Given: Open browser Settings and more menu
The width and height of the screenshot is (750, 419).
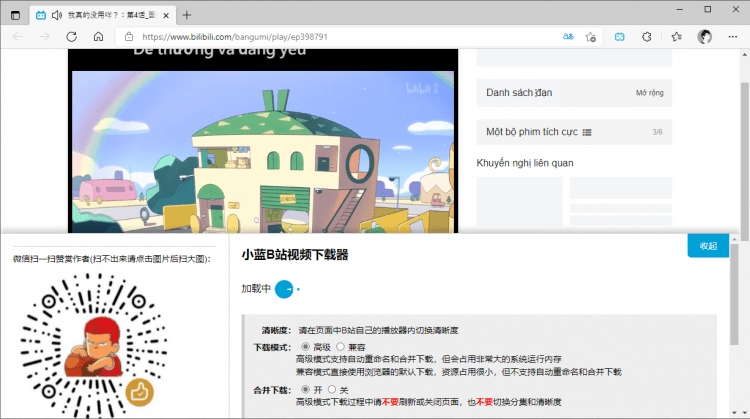Looking at the screenshot, I should pyautogui.click(x=733, y=37).
